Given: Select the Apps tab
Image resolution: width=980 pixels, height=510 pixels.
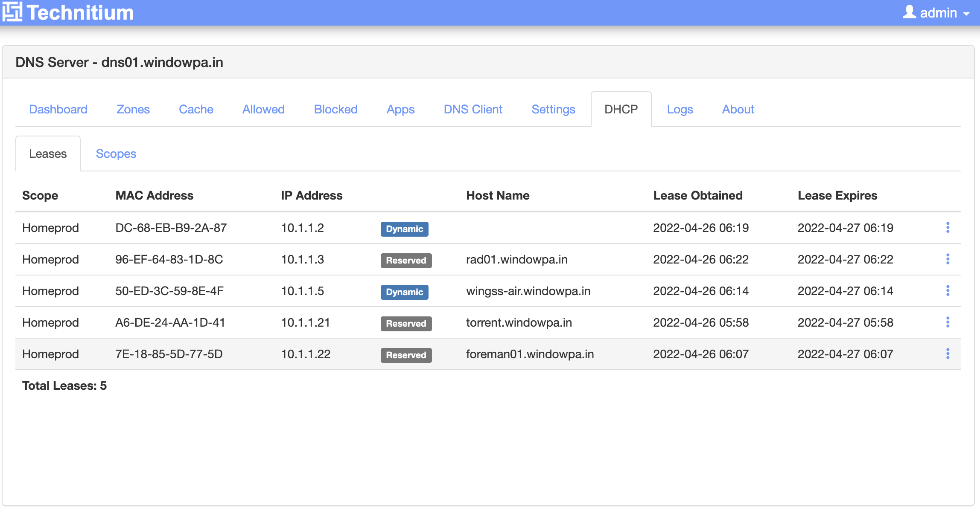Looking at the screenshot, I should [400, 109].
